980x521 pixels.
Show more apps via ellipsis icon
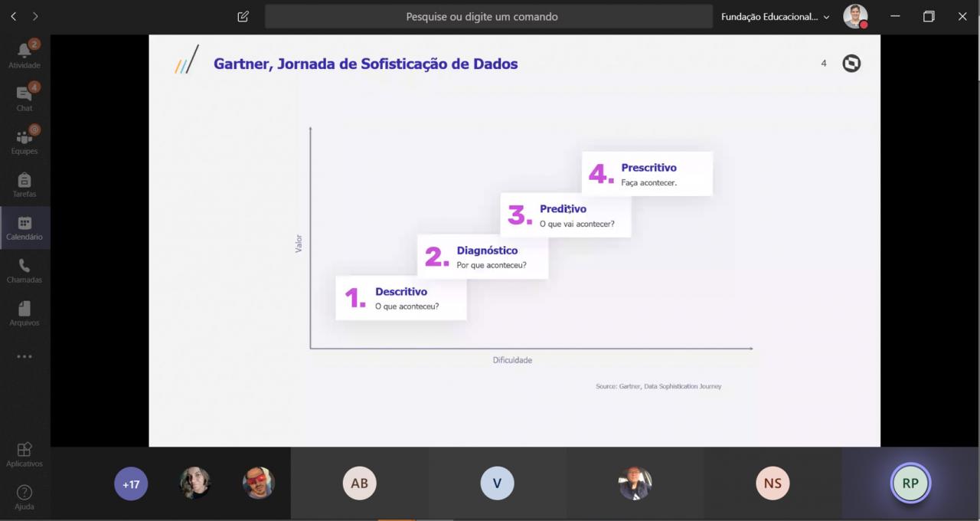pos(24,356)
